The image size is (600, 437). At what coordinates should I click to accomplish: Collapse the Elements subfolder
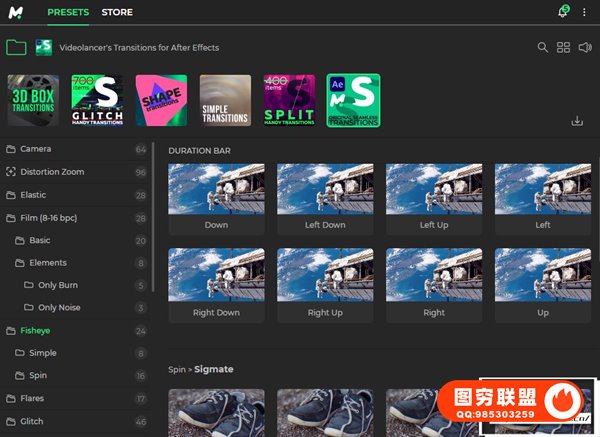click(x=47, y=263)
